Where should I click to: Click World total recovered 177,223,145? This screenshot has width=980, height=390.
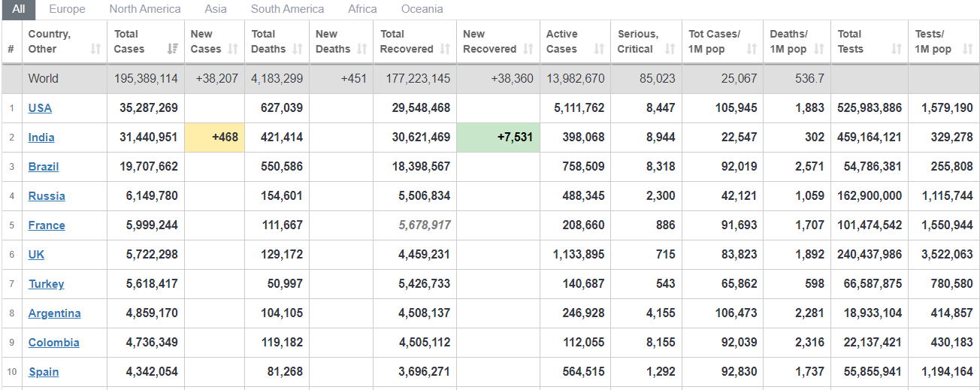click(x=419, y=78)
